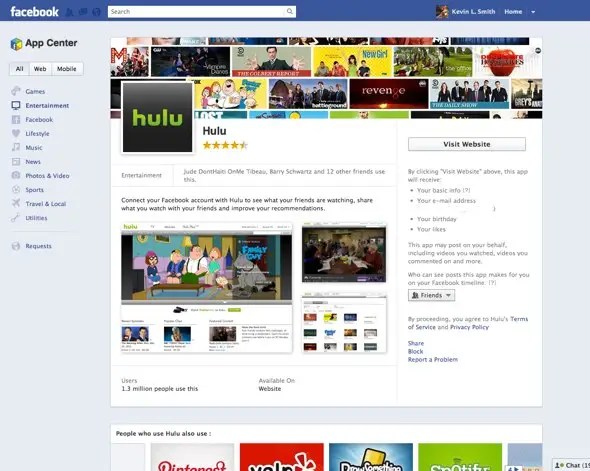Click the Facebook category icon

tap(16, 120)
